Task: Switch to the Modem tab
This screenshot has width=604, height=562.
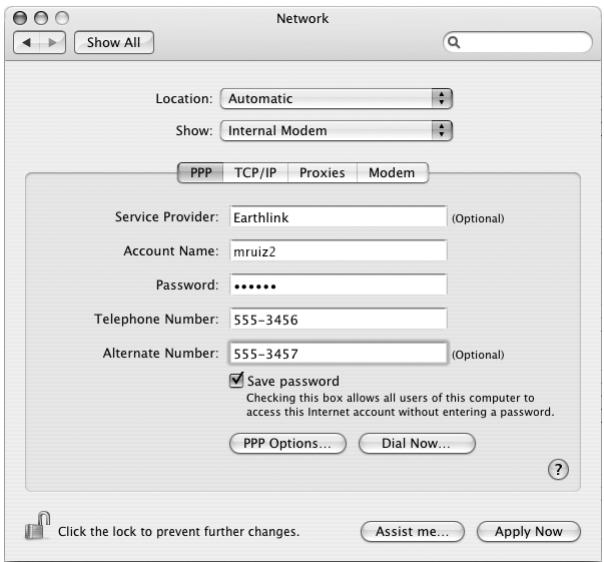Action: pos(392,173)
